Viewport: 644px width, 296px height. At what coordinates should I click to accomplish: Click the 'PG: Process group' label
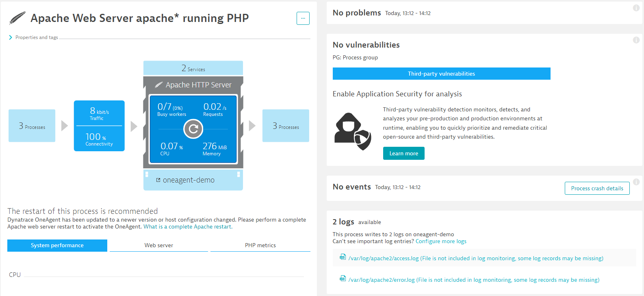pos(355,58)
